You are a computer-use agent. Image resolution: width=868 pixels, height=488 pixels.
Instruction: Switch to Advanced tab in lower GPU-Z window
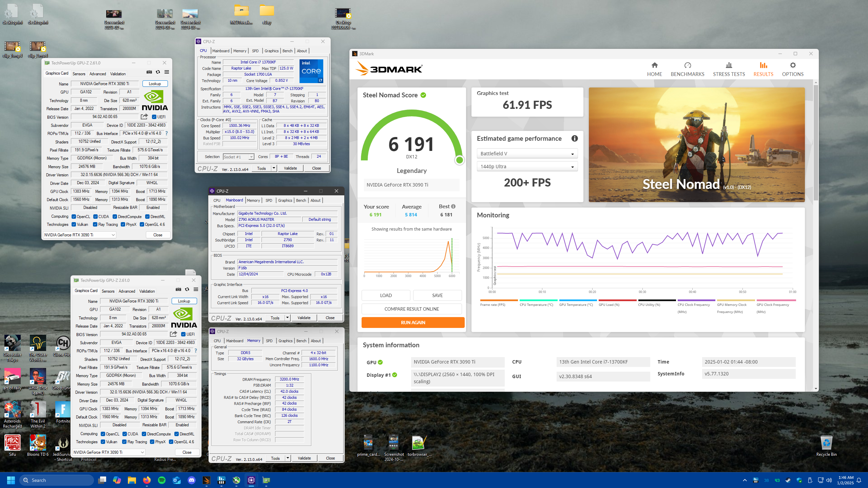[x=127, y=291]
